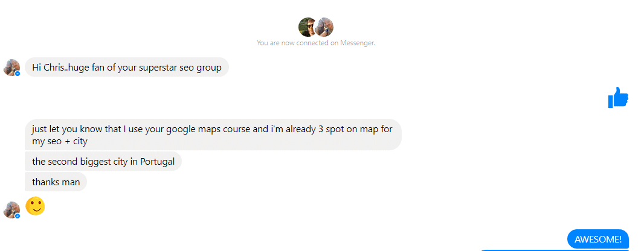The image size is (644, 251).
Task: Open sender avatar beside smiley emoji
Action: pos(12,210)
